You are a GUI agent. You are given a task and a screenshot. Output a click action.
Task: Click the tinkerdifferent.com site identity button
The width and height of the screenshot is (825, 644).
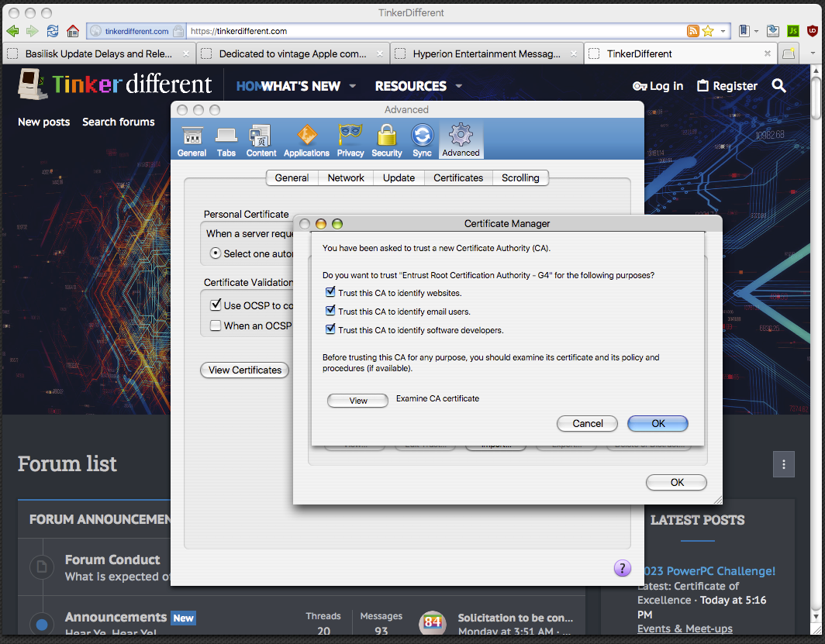(x=136, y=31)
